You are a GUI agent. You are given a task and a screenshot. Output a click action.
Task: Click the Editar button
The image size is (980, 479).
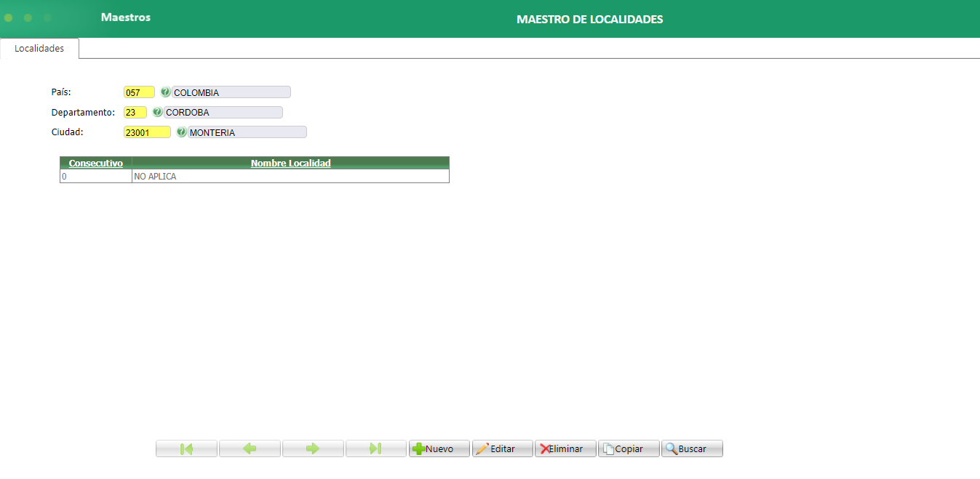[503, 448]
